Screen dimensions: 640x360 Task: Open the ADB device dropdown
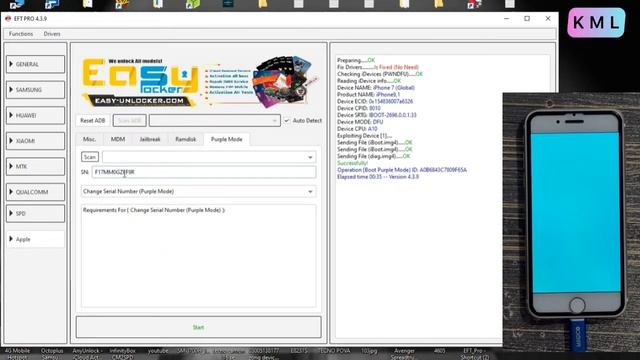pyautogui.click(x=215, y=120)
